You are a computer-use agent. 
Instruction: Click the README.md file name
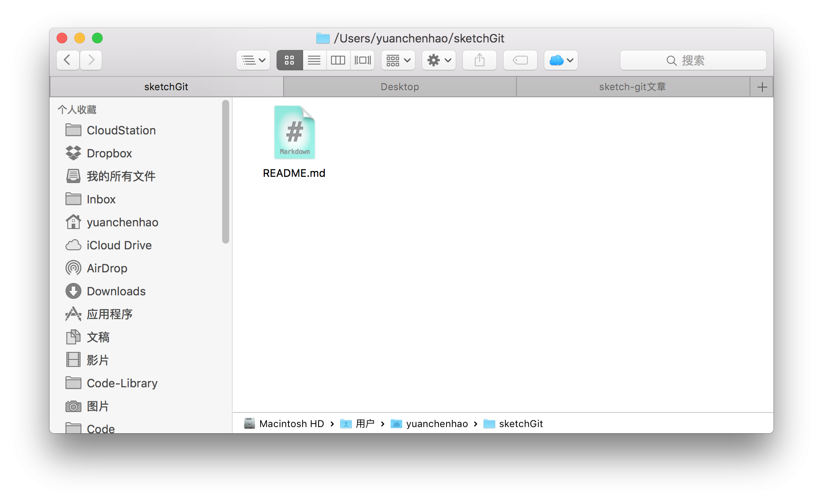(294, 173)
